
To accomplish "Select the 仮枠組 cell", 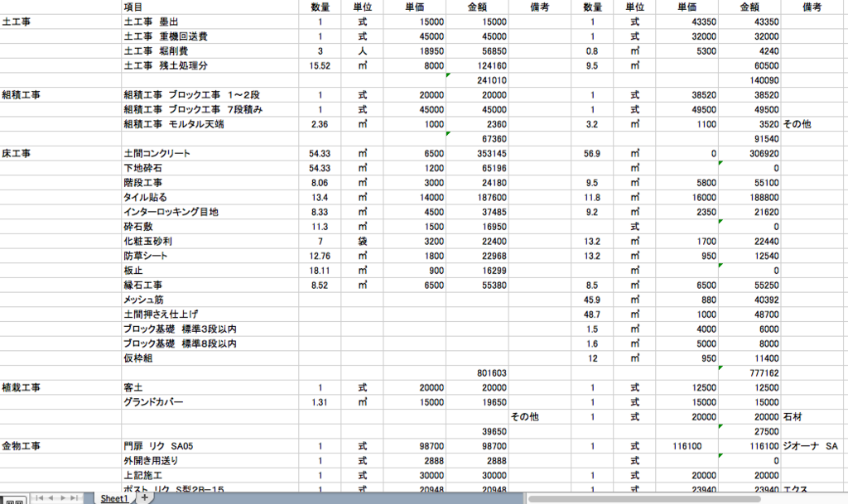I will (210, 358).
